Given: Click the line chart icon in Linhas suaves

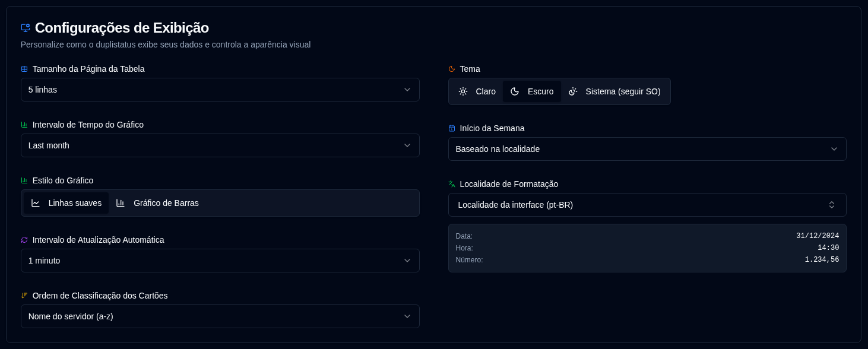Looking at the screenshot, I should pos(36,203).
